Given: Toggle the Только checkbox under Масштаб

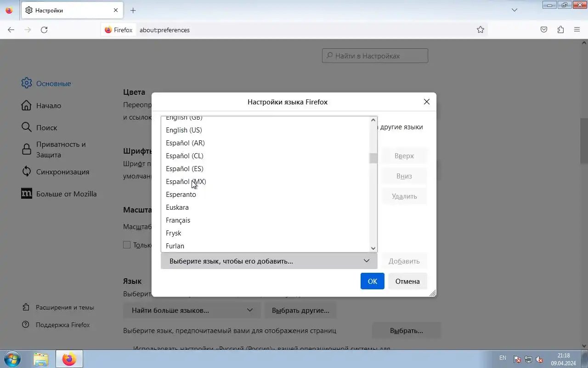Looking at the screenshot, I should [127, 245].
